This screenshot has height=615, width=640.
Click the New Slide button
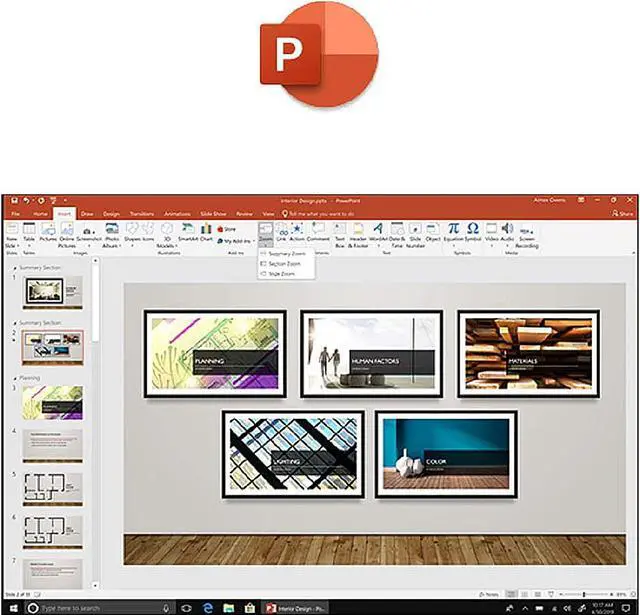11,235
